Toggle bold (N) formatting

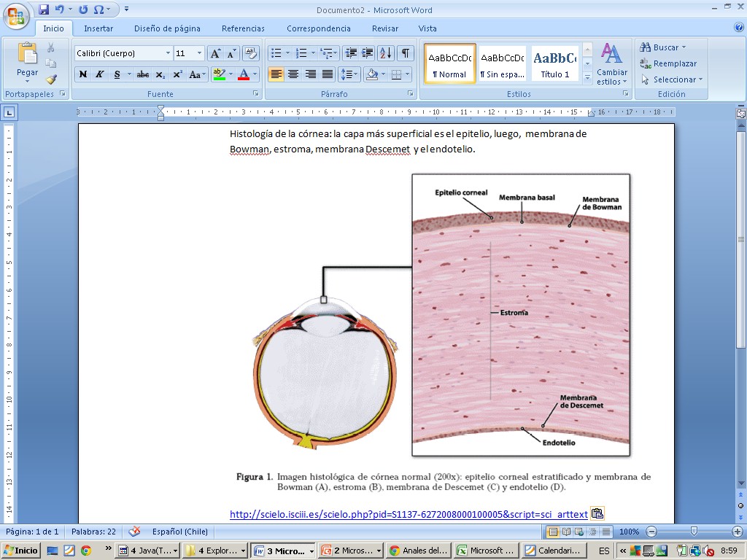click(83, 74)
